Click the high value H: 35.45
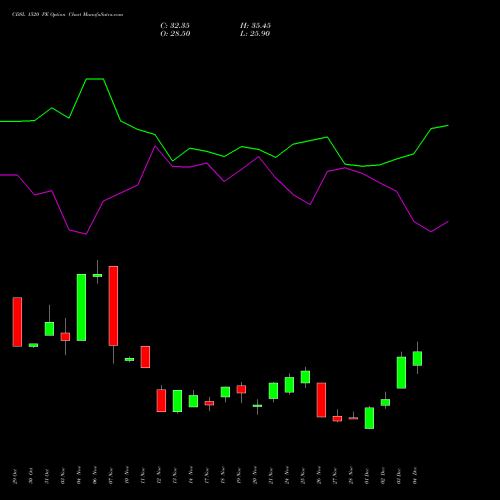Screen dimensions: 500x500 [255, 26]
